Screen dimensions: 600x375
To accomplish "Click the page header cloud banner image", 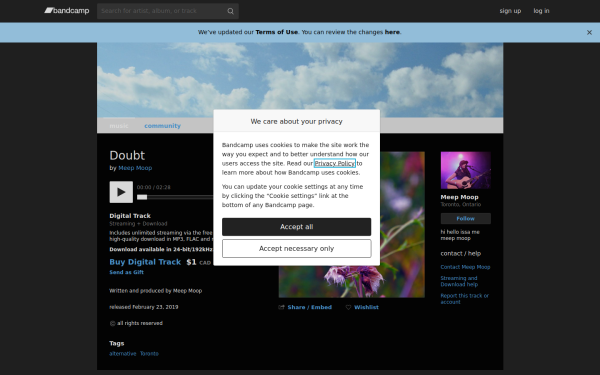I will [300, 80].
